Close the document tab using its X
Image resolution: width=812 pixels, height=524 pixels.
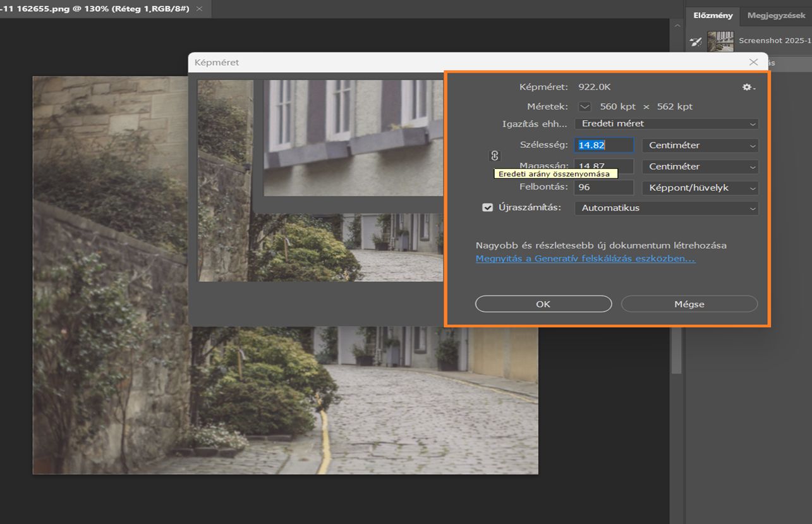pos(200,9)
